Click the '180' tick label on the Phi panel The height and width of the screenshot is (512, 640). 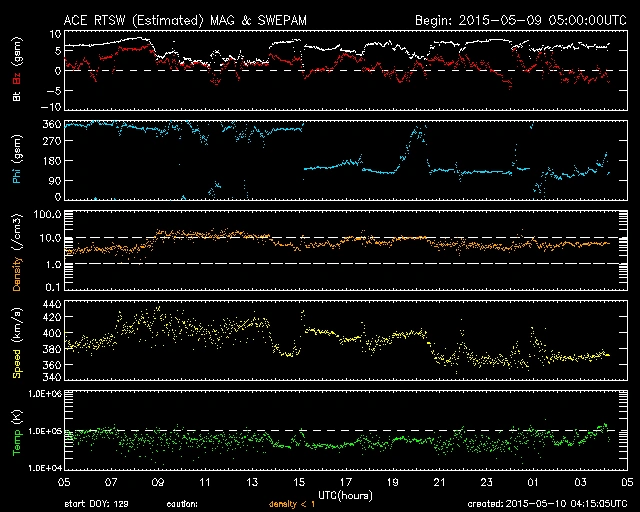(x=51, y=161)
